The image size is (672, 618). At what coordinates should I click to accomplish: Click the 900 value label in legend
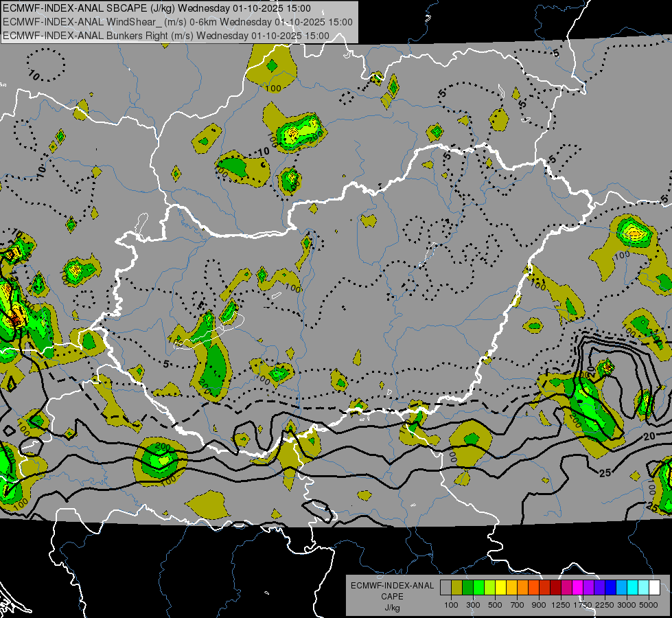(x=539, y=605)
